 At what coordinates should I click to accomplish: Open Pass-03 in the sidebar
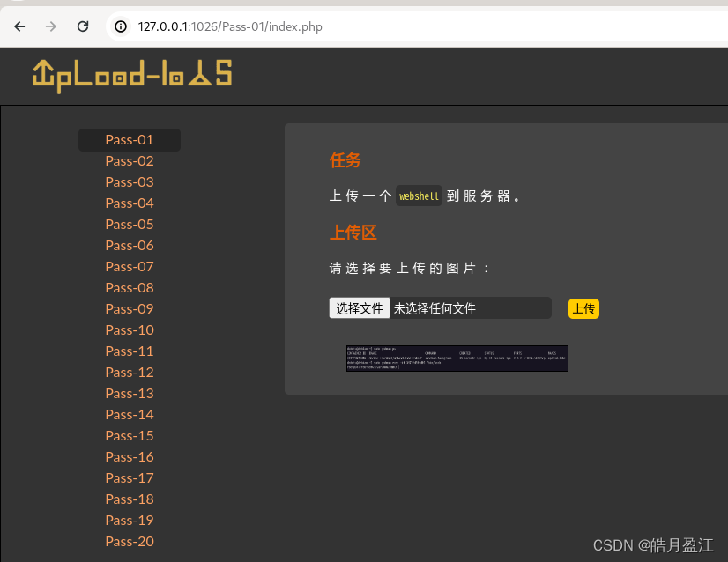(130, 182)
